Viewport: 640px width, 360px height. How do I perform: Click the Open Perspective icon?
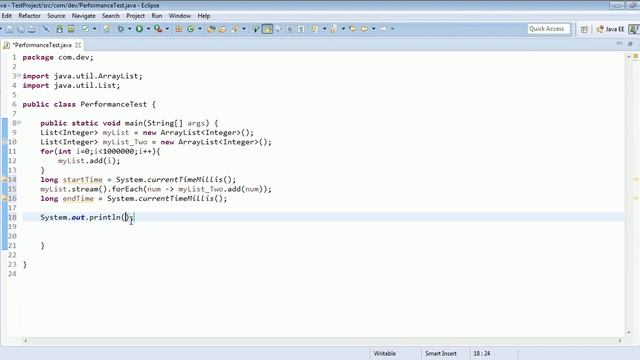pyautogui.click(x=584, y=29)
